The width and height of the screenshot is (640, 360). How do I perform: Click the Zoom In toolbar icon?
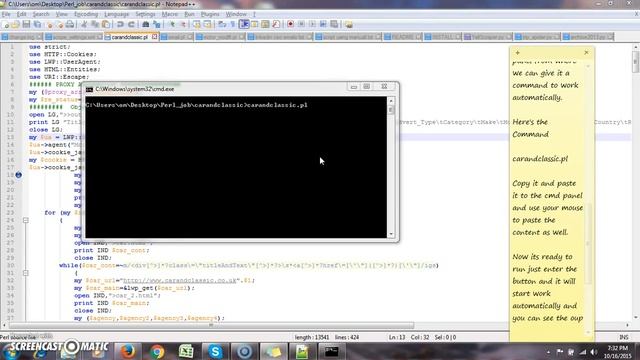172,24
